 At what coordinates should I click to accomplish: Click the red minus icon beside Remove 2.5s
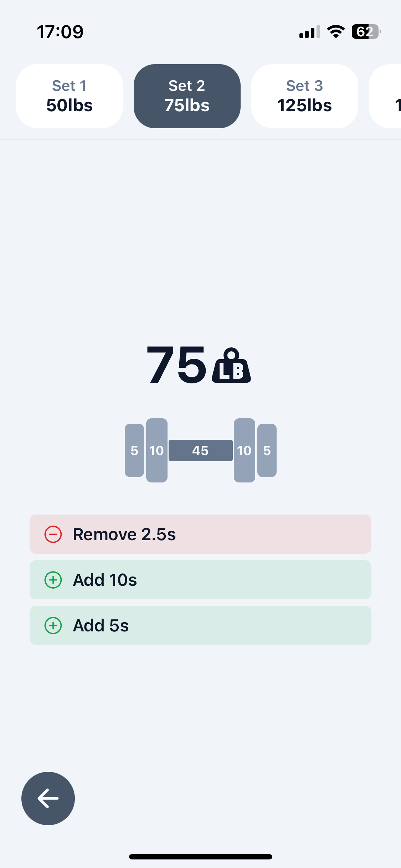pos(53,534)
